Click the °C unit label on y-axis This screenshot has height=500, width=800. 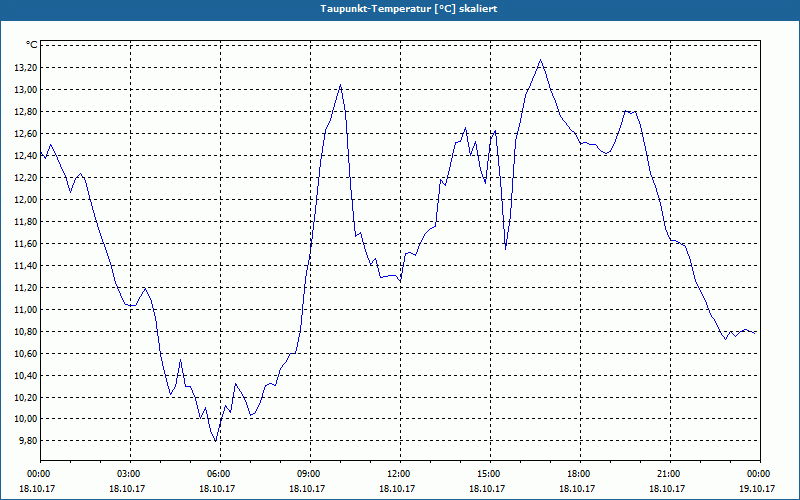32,45
